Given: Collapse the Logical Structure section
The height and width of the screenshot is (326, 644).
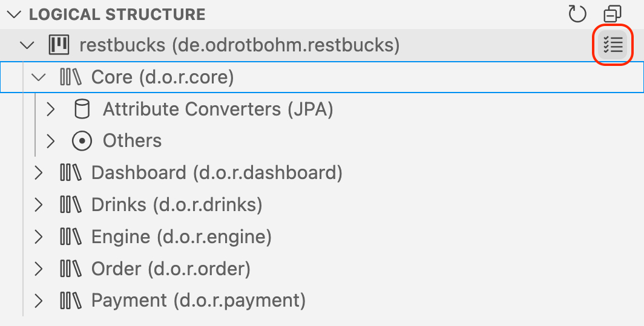Looking at the screenshot, I should pos(15,14).
